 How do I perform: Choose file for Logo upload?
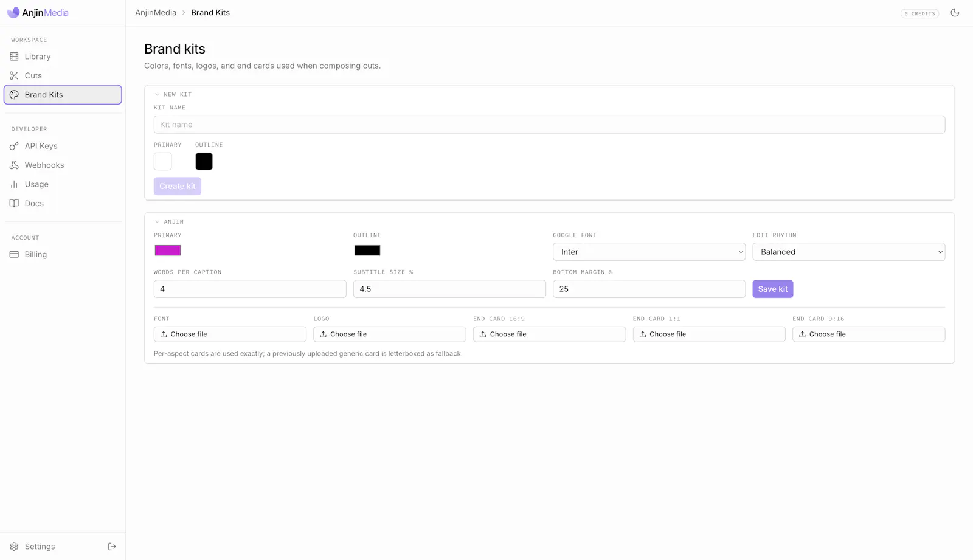coord(390,334)
